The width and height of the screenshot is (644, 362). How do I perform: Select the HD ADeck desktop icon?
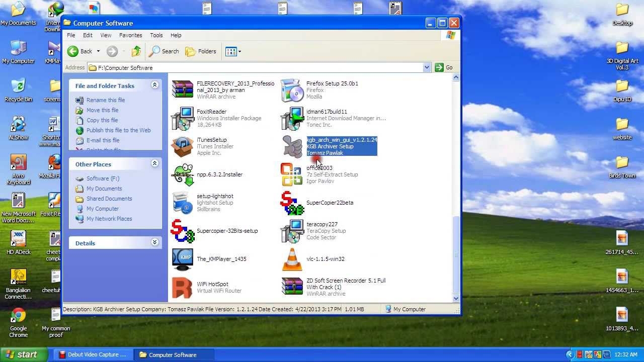18,239
